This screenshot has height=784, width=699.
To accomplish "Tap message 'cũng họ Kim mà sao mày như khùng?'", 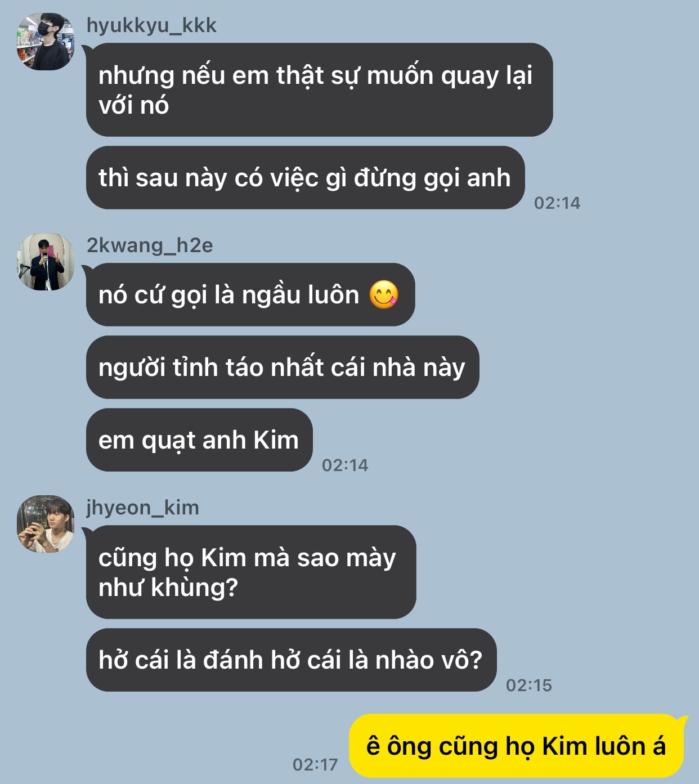I will click(x=251, y=572).
